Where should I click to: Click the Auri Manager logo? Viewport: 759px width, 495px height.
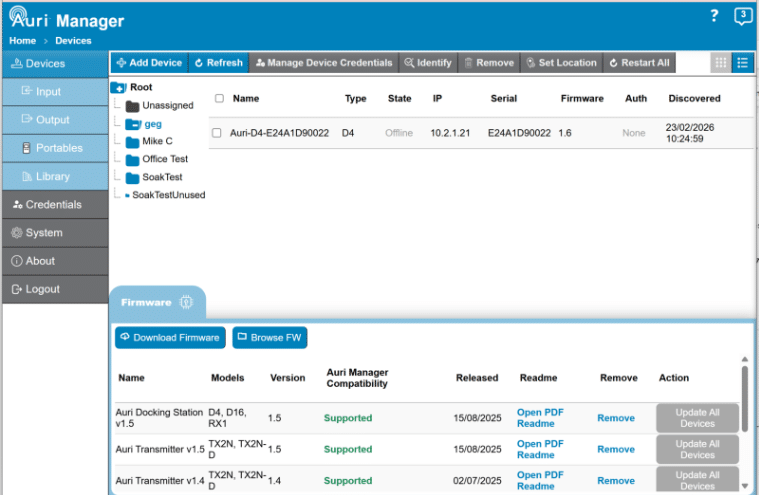coord(67,19)
